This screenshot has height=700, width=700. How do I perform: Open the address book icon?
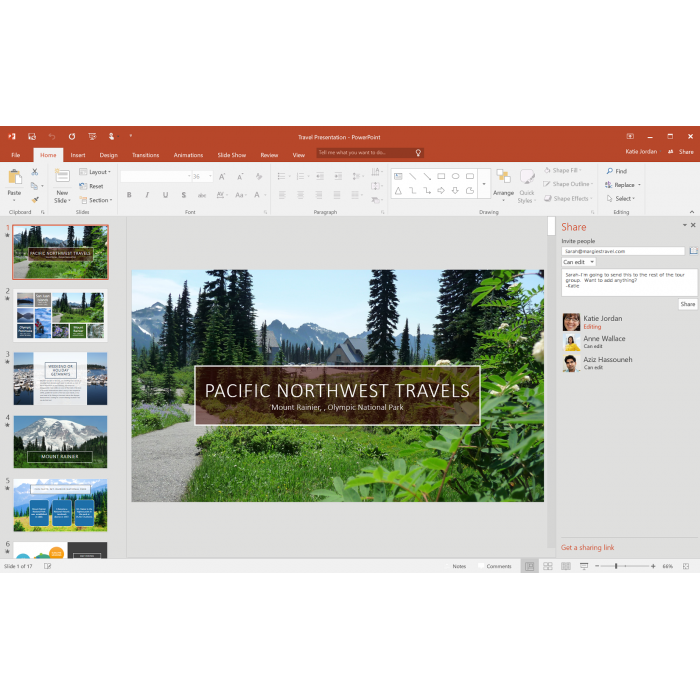pyautogui.click(x=693, y=251)
